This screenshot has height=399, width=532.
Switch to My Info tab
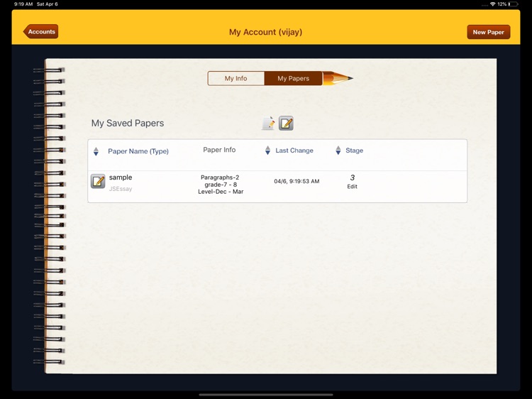point(235,78)
